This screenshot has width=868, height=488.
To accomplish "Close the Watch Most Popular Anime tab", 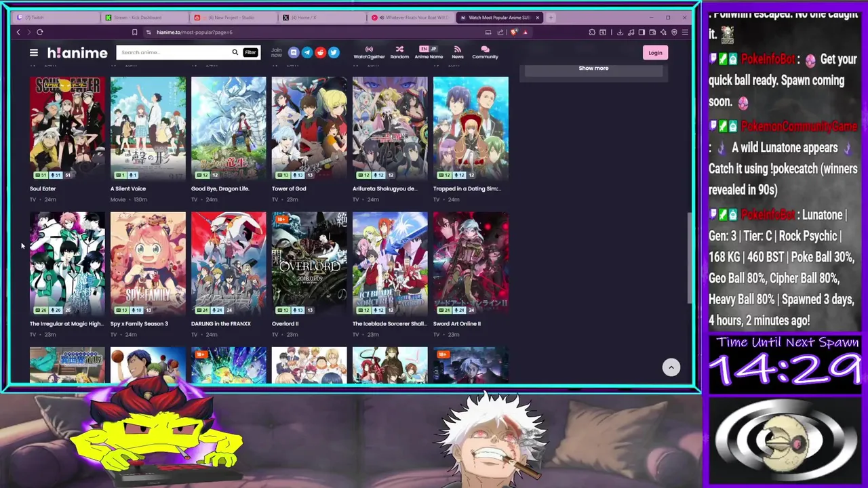I will coord(538,18).
